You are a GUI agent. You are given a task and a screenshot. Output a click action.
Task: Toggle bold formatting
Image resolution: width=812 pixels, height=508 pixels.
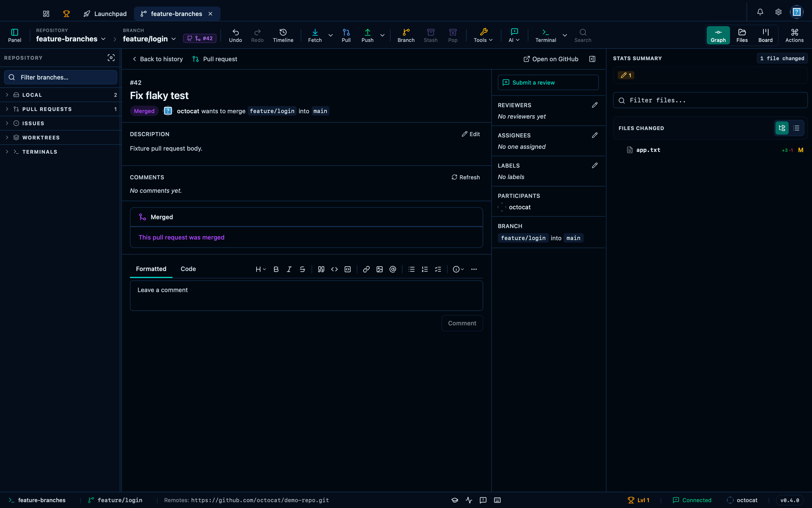pyautogui.click(x=276, y=269)
